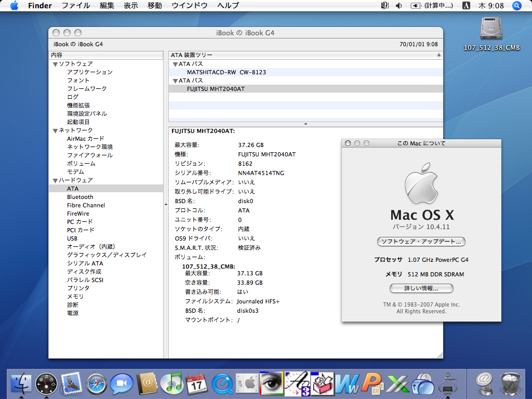Collapse the ソフトウェア section in sidebar
Screen dimensions: 532x399
pyautogui.click(x=55, y=64)
